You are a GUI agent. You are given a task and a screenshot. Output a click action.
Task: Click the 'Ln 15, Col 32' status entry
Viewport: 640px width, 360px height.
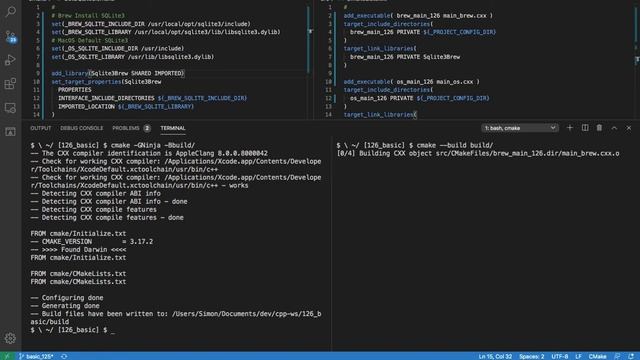495,356
